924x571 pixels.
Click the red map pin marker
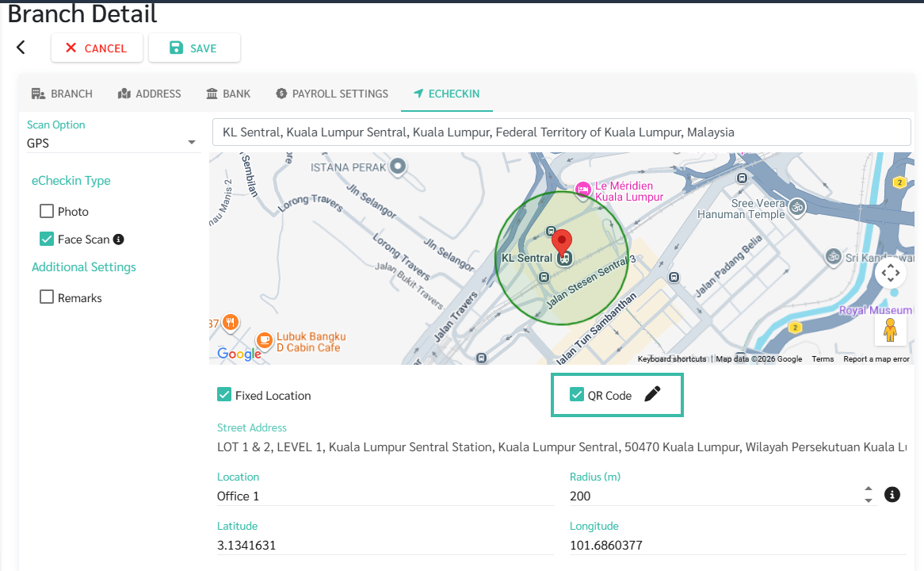coord(562,243)
